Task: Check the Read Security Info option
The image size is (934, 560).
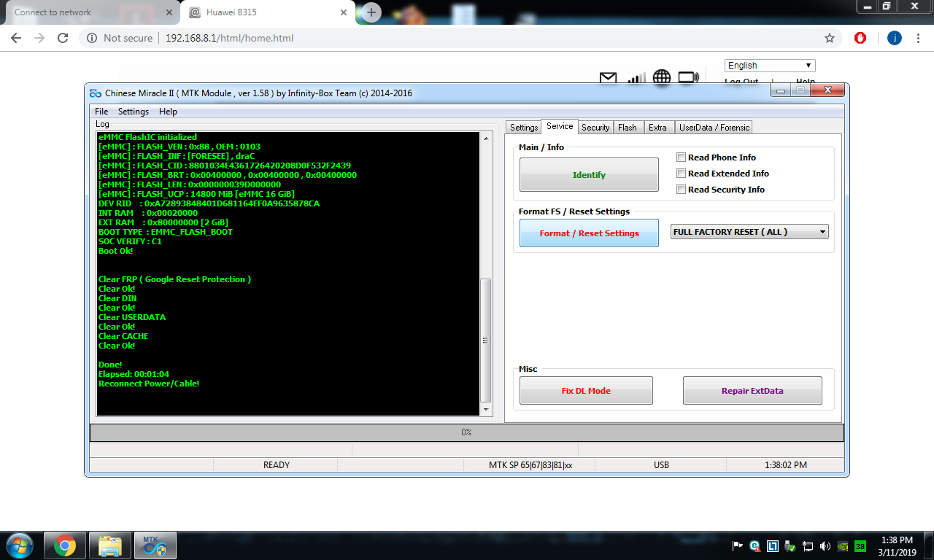Action: pyautogui.click(x=681, y=190)
